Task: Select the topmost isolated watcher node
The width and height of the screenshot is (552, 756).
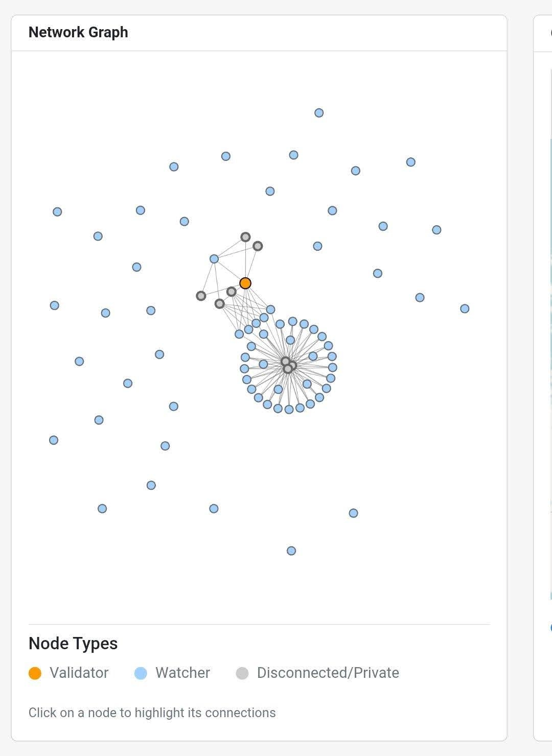Action: tap(319, 113)
